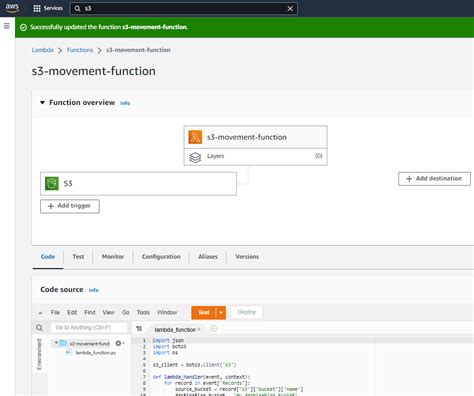The height and width of the screenshot is (396, 474).
Task: Collapse the s3-movement-funct folder tree
Action: point(56,343)
